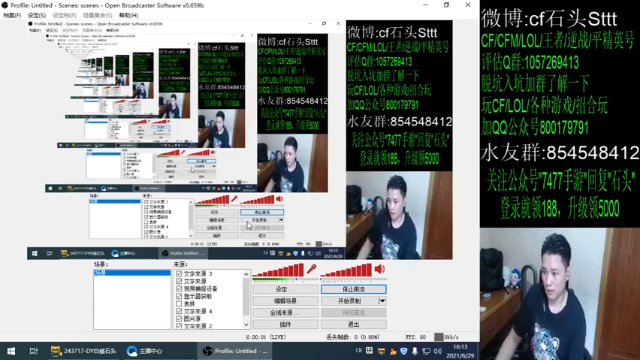Mute desktop audio via red speaker icon
The image size is (640, 360).
pyautogui.click(x=380, y=269)
